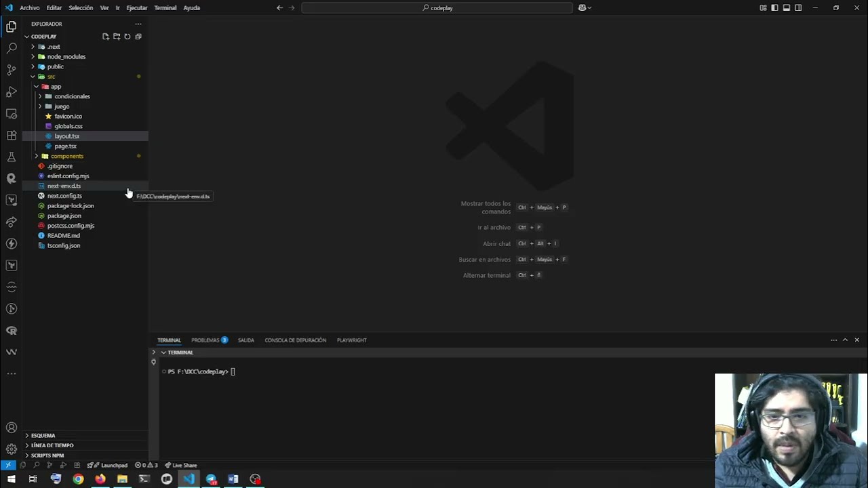Screen dimensions: 868x488
Task: Open Run and Debug view
Action: point(11,91)
